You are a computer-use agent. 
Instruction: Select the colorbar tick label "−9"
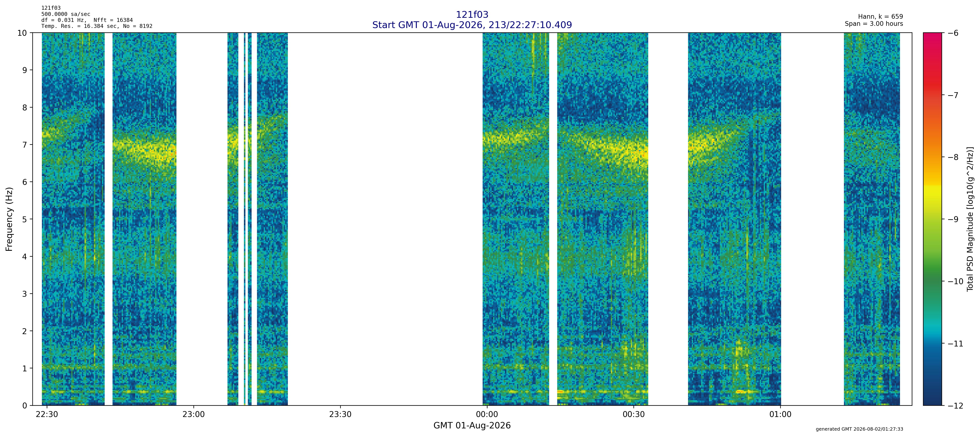tap(952, 220)
